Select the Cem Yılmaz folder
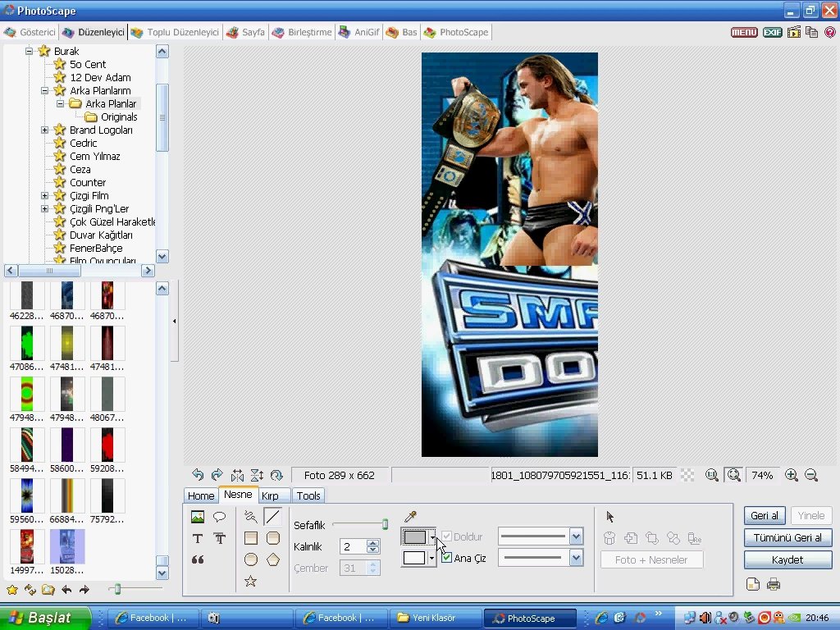 coord(95,157)
